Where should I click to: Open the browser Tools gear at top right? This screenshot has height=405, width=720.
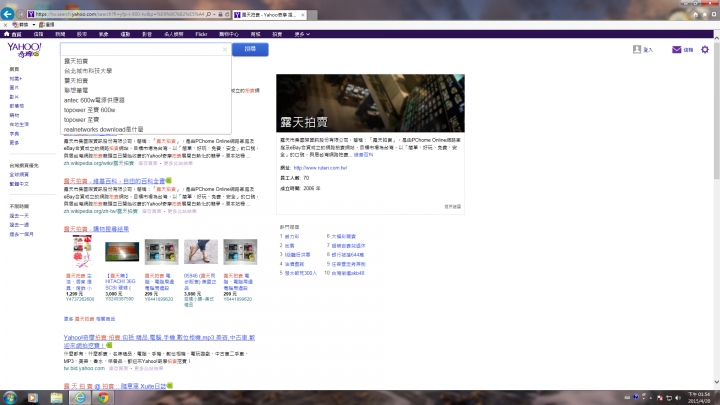click(x=714, y=14)
